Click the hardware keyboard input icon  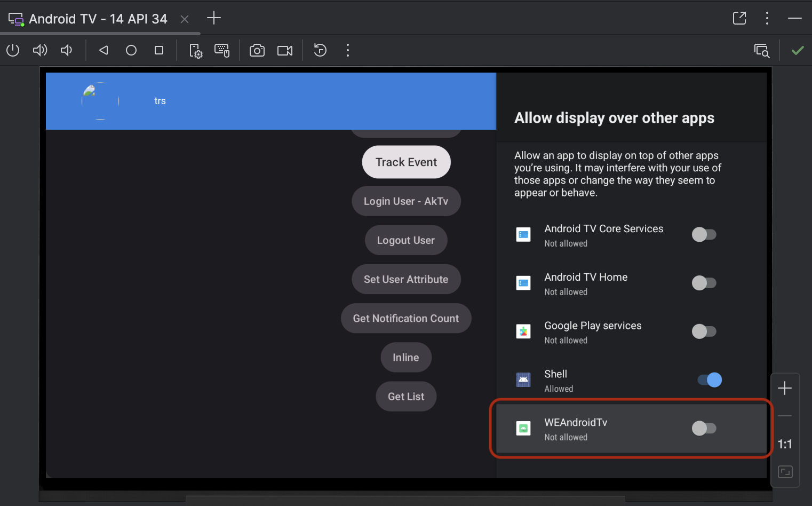[x=222, y=51]
